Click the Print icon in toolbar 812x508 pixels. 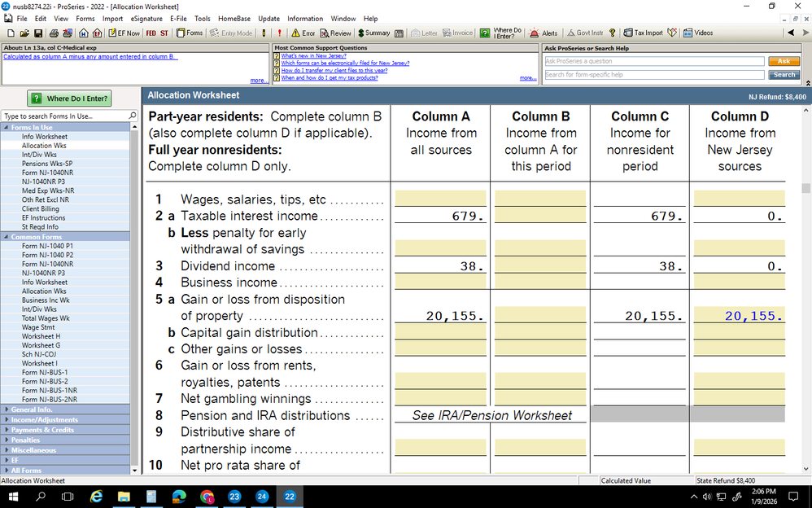click(x=53, y=33)
